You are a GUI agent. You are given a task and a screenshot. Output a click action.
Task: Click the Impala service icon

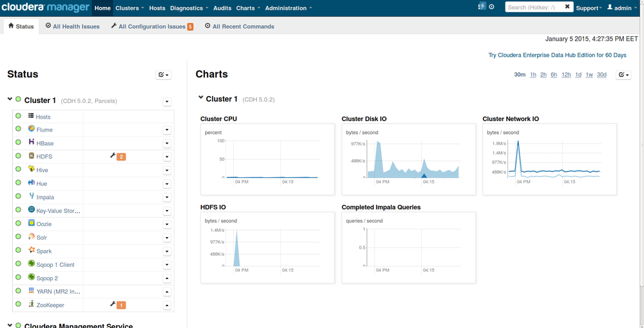pyautogui.click(x=31, y=197)
